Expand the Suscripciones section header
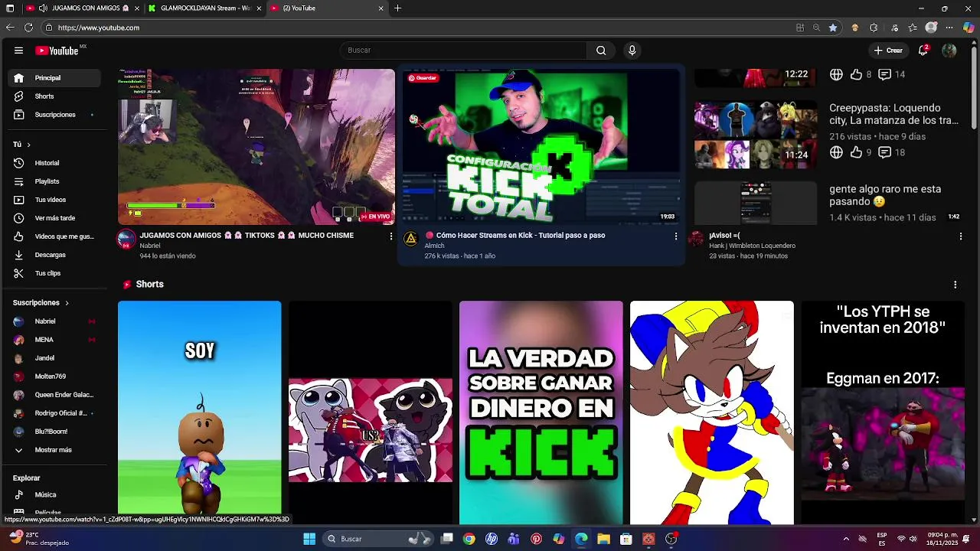Screen dimensions: 980x551 point(41,303)
